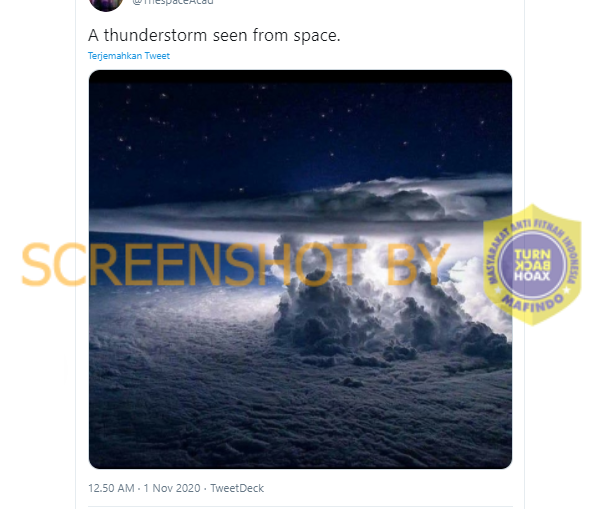Click the letter Y of the watermark

[434, 265]
